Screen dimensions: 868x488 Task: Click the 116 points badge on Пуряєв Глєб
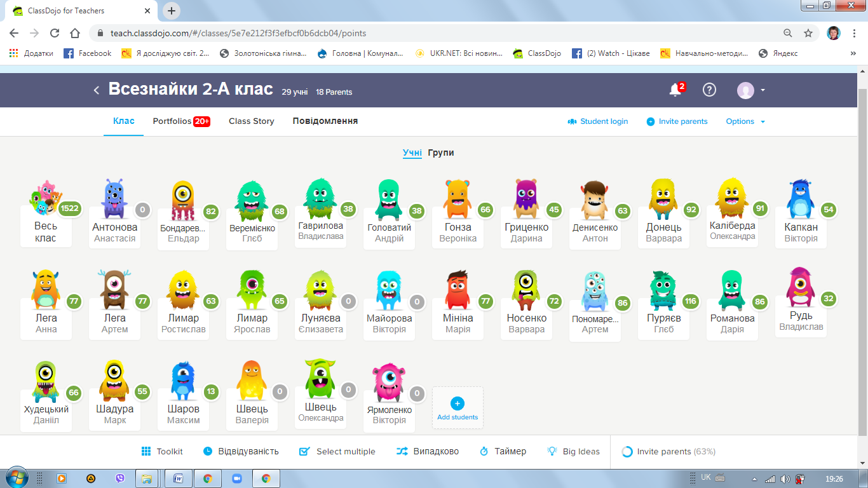[x=691, y=301]
